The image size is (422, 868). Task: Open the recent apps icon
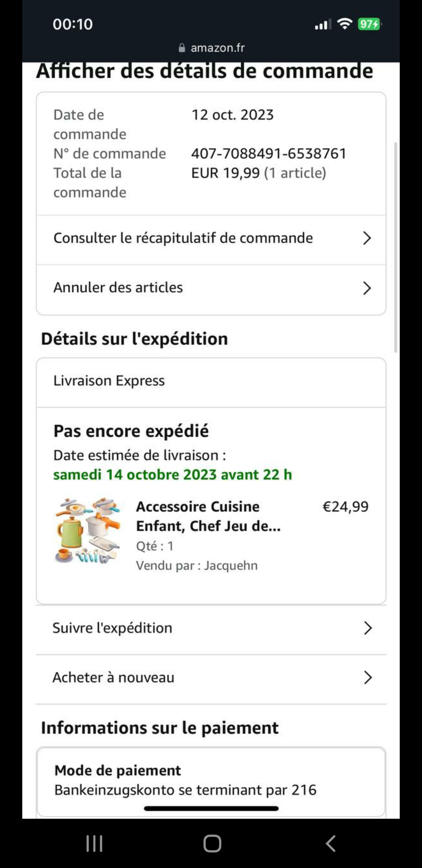tap(94, 843)
